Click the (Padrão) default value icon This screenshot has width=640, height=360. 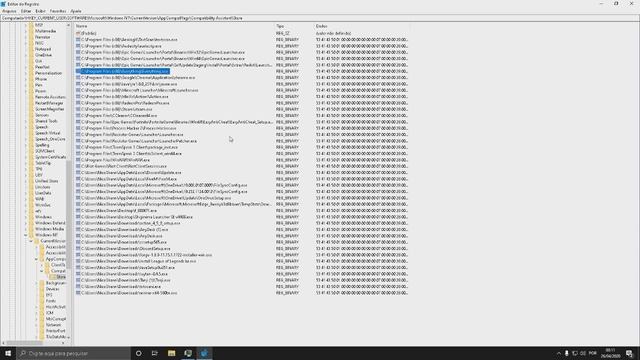[78, 33]
